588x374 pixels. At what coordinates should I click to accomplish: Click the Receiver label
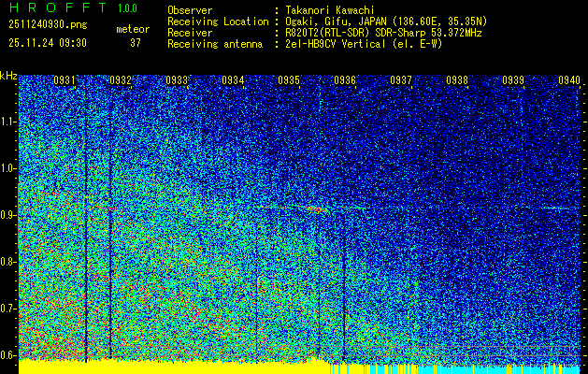click(x=190, y=33)
